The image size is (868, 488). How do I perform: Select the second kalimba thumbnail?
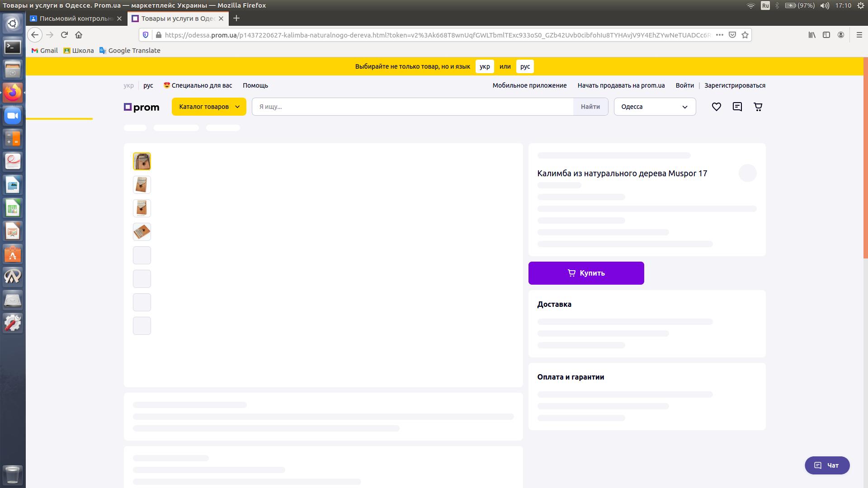click(x=142, y=185)
